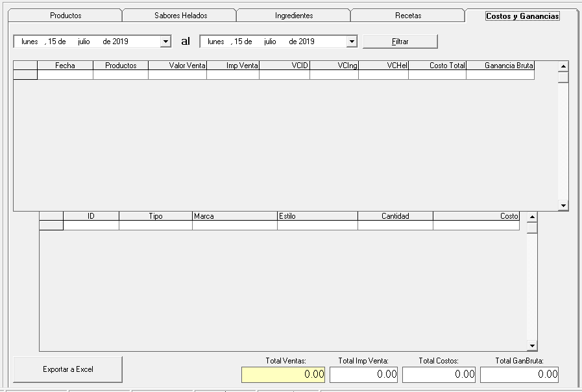Click the Total Costos field

[439, 374]
